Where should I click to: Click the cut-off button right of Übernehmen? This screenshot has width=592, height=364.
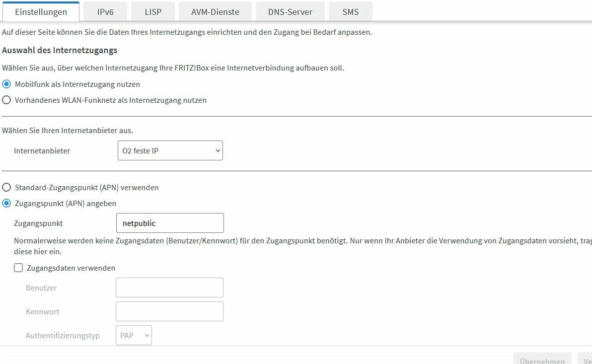click(x=585, y=360)
